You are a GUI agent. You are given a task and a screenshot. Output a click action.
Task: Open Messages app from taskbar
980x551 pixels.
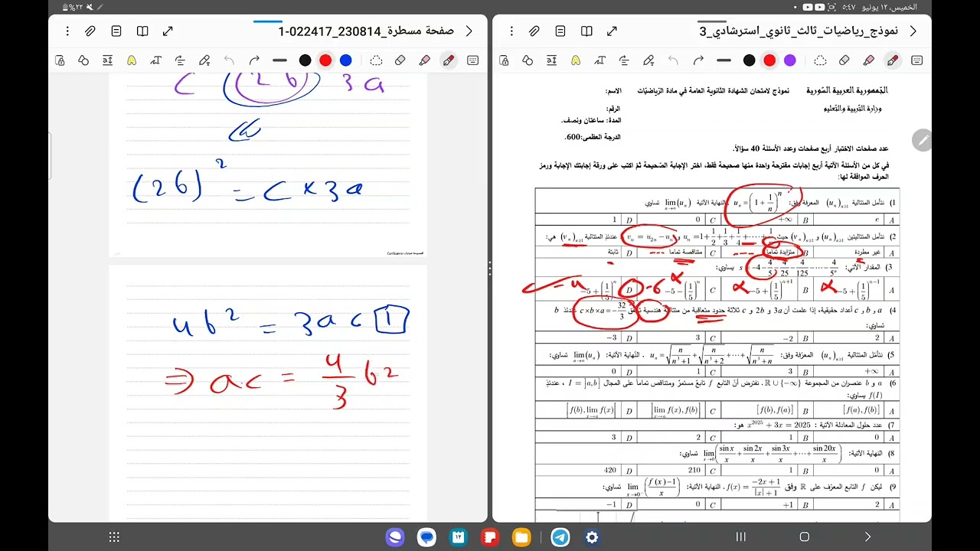[427, 537]
